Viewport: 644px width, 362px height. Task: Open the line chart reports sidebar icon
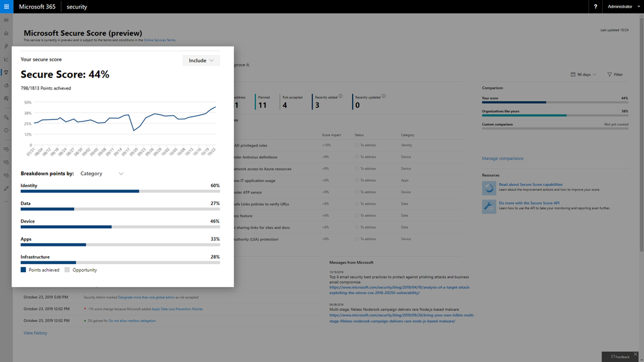pyautogui.click(x=6, y=59)
